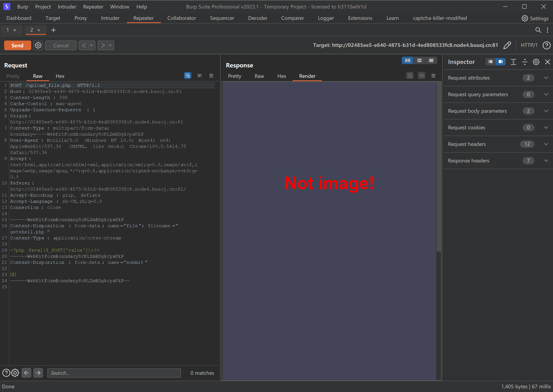The image size is (553, 392).
Task: Expand Request body parameters section
Action: [x=546, y=111]
